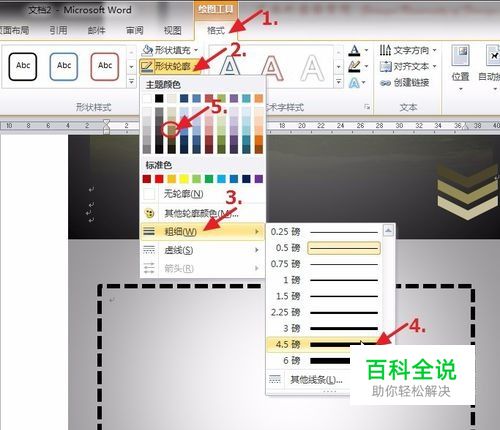Switch to the 视图 tab

point(173,31)
